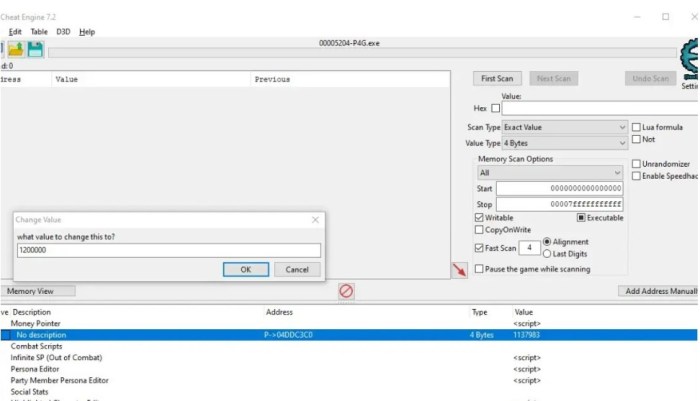Click the Fast Scan alignment number field
The image size is (700, 401).
[529, 248]
